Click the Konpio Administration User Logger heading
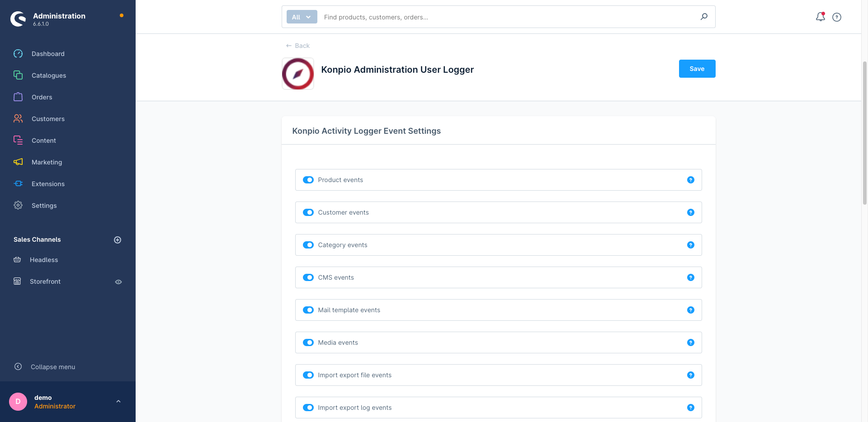 [x=397, y=70]
